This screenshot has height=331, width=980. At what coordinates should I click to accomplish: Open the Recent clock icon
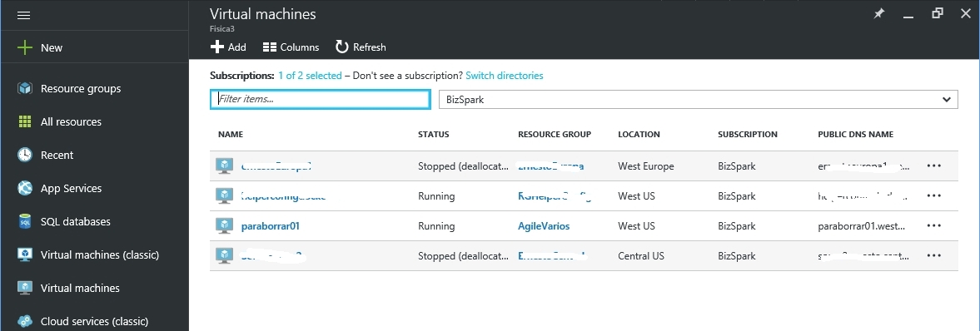pos(24,155)
